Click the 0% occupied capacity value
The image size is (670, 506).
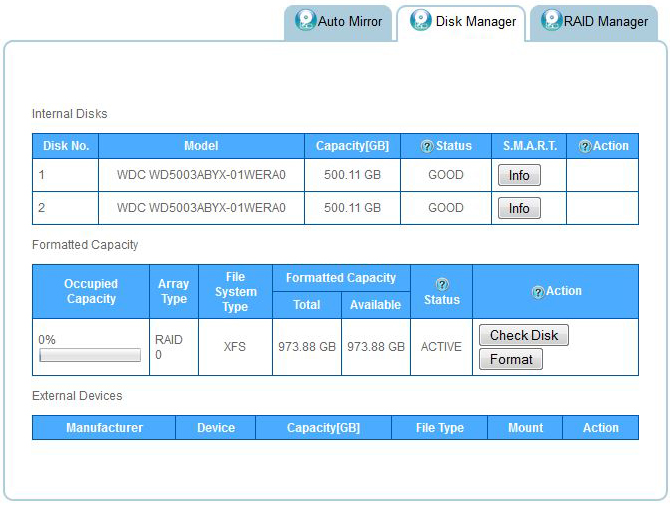click(47, 340)
